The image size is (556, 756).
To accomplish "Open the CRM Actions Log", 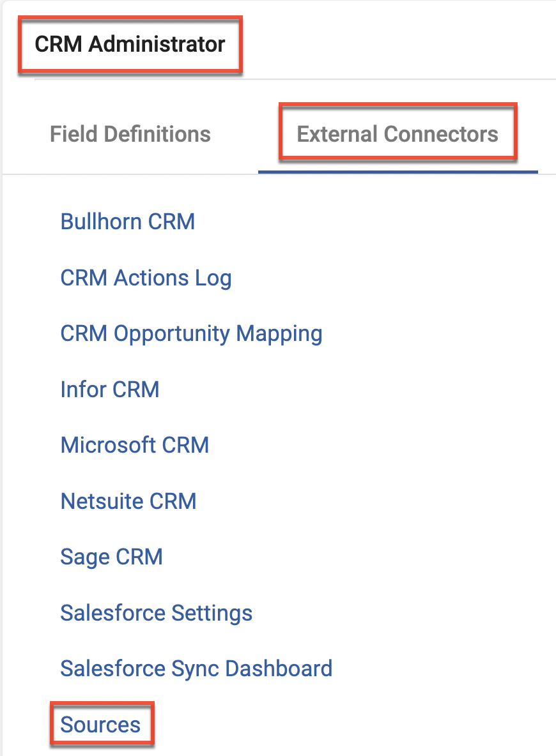I will [x=146, y=278].
